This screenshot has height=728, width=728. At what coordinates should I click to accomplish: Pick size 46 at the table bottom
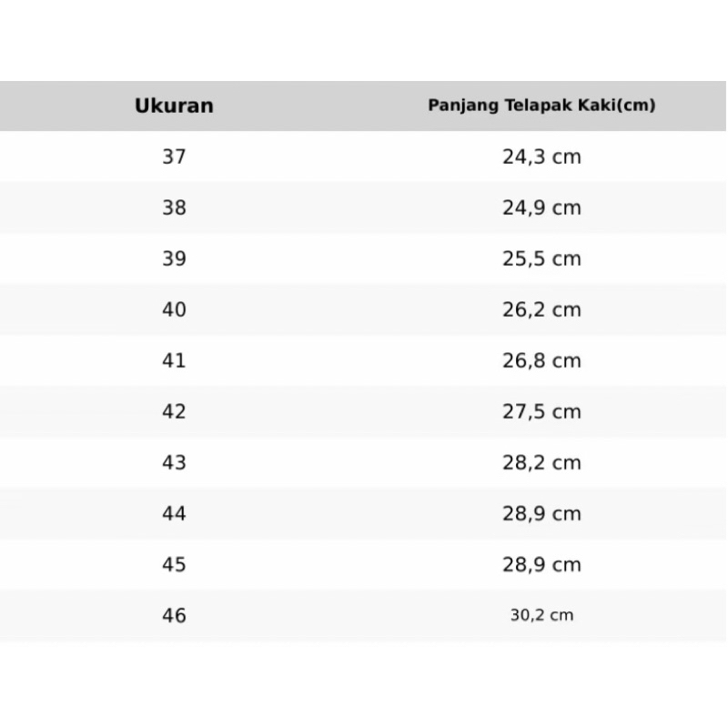[174, 615]
